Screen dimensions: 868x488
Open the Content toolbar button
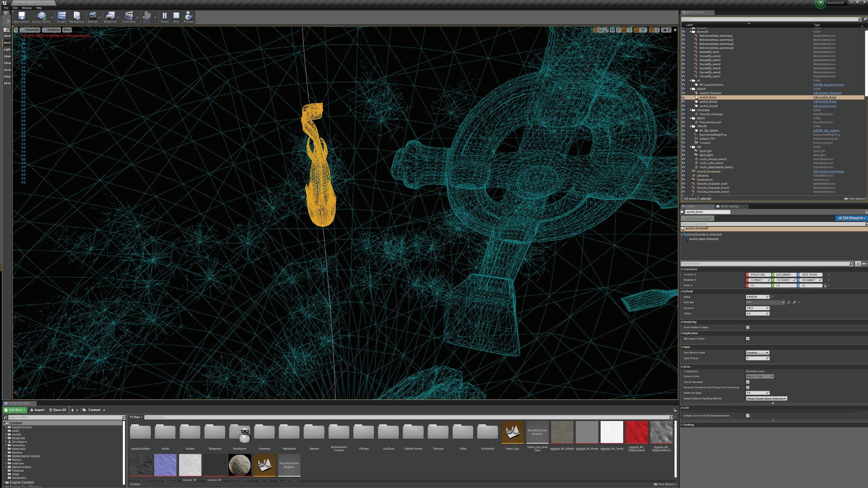[x=61, y=17]
